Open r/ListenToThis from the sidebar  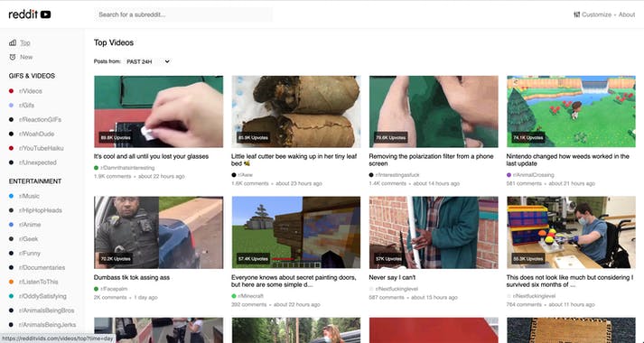(39, 282)
